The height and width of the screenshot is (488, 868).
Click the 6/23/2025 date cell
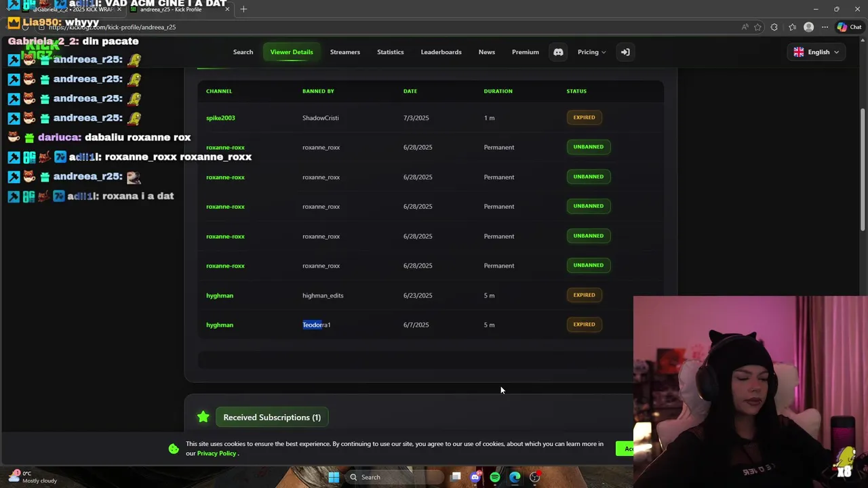[418, 296]
